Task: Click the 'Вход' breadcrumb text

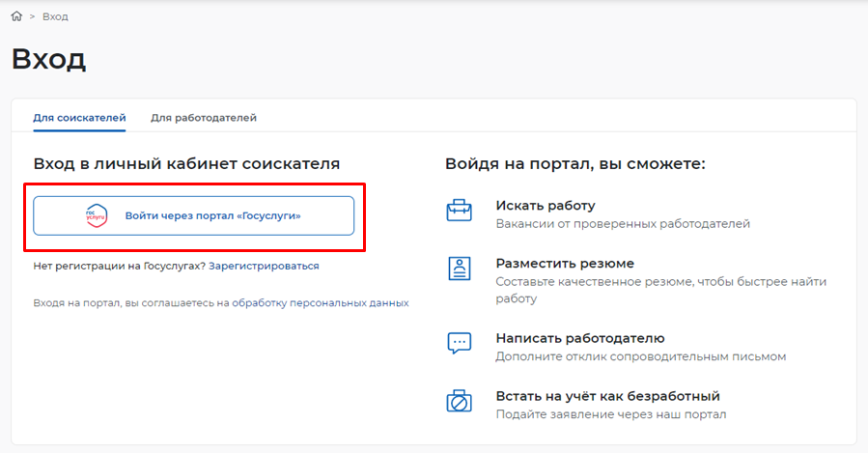Action: click(55, 16)
